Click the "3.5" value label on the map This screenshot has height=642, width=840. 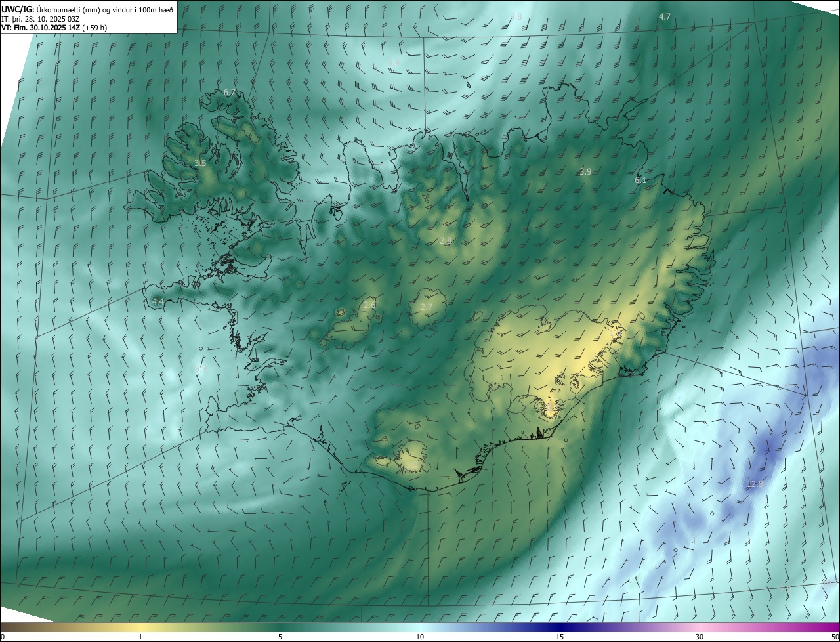(200, 163)
